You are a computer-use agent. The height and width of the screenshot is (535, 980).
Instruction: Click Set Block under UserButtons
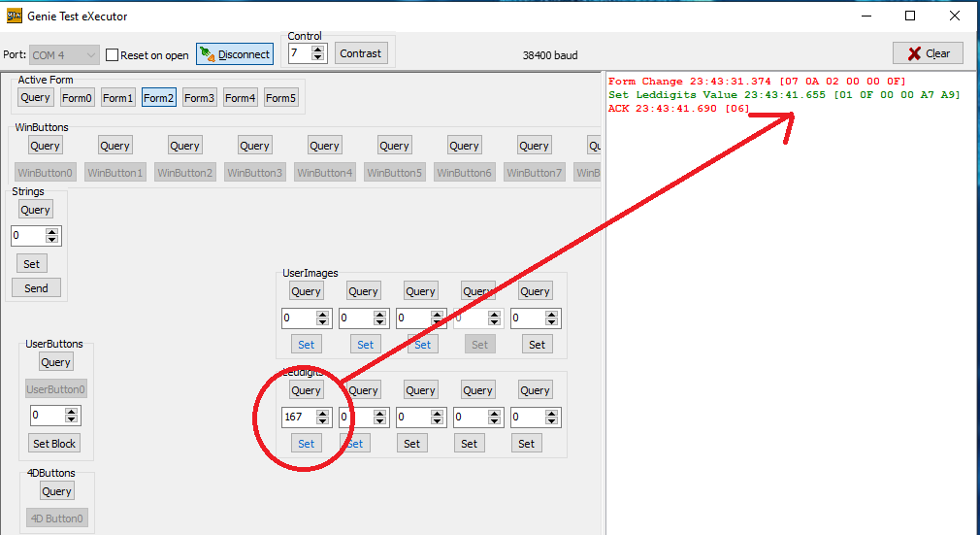(x=55, y=444)
